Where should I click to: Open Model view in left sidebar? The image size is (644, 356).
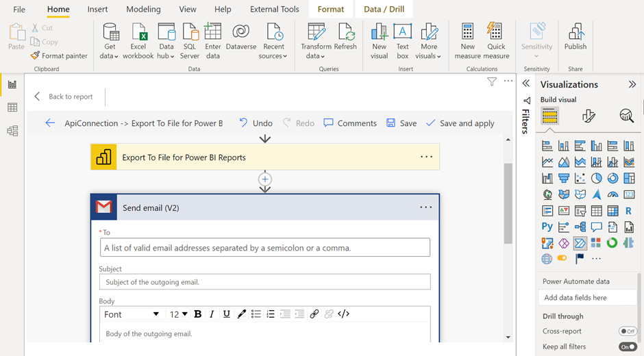click(x=12, y=131)
